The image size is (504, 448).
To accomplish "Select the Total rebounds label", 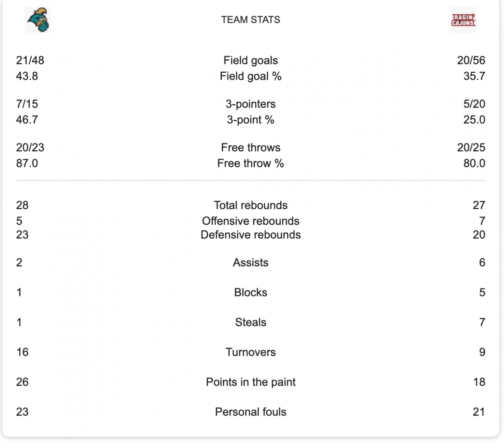I will [250, 205].
